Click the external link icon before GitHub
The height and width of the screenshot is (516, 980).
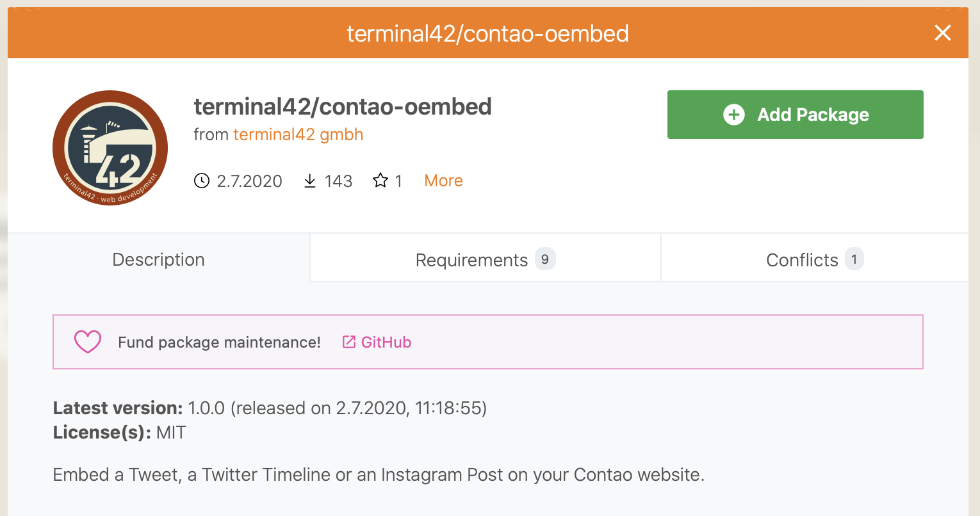349,342
